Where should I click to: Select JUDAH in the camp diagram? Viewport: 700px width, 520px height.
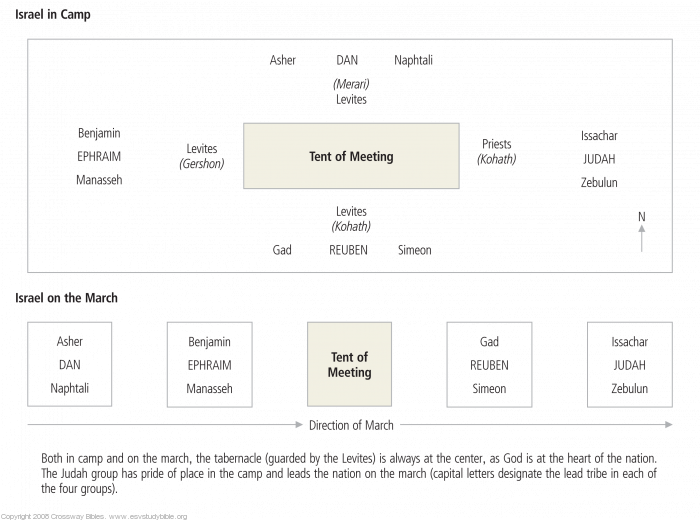pyautogui.click(x=599, y=159)
